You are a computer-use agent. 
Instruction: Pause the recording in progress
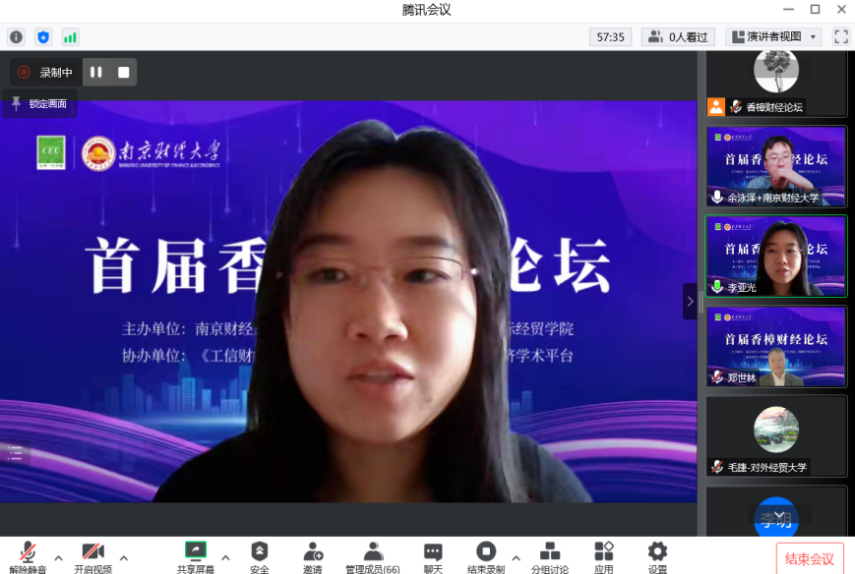tap(96, 72)
